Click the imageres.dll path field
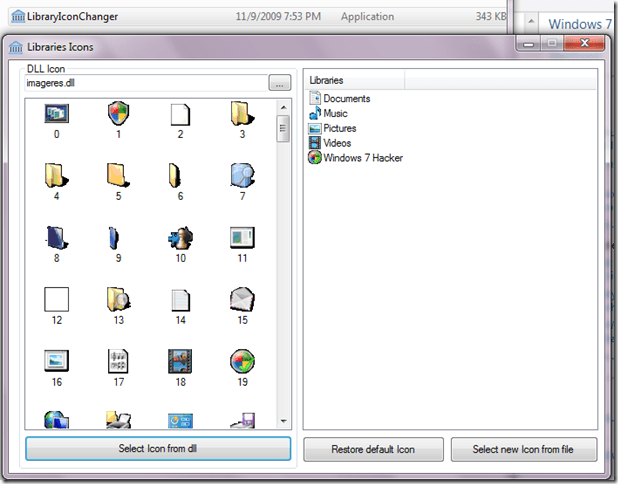 (146, 83)
